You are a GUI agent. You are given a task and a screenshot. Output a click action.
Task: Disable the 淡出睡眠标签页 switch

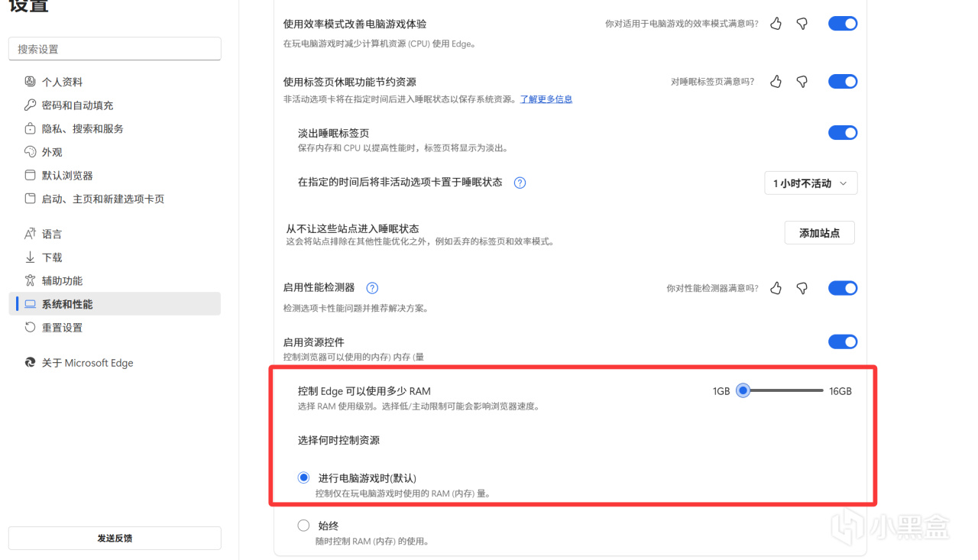[x=843, y=133]
